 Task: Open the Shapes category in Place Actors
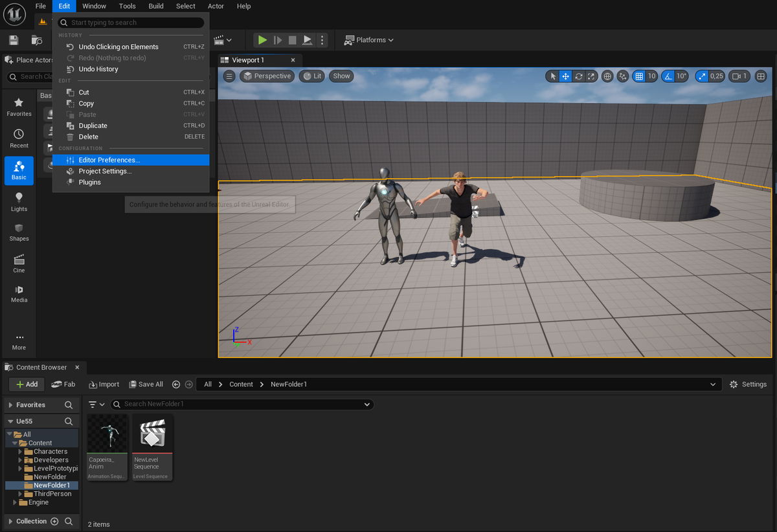[19, 232]
